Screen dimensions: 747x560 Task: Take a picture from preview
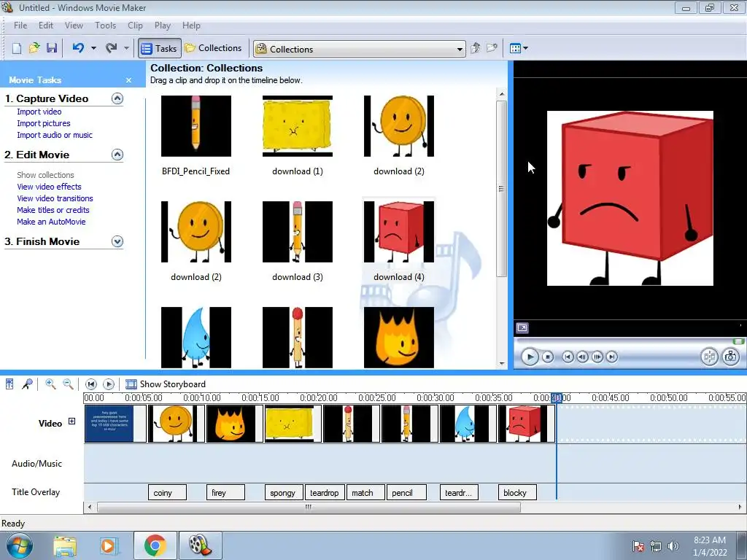730,357
